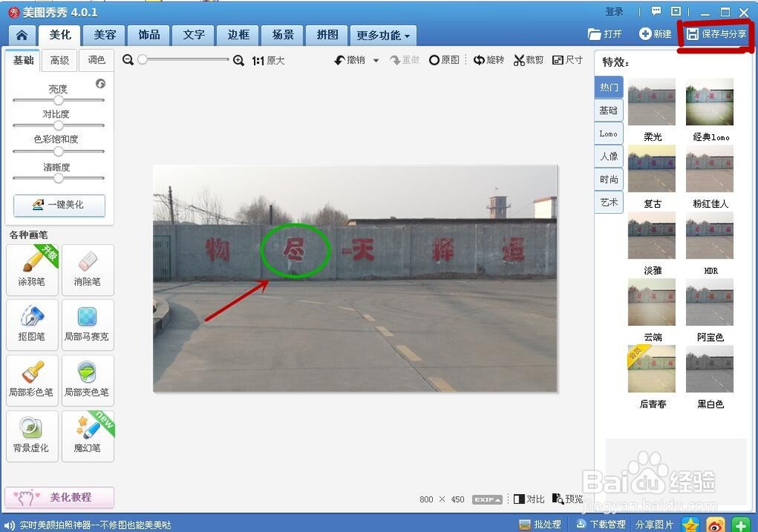Select the 高级 adjustments sub-tab

coord(59,60)
